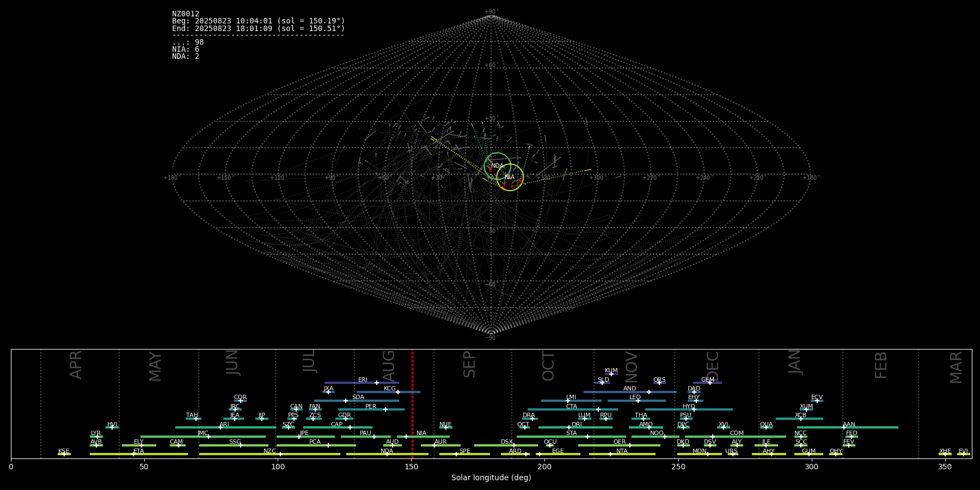Image resolution: width=980 pixels, height=490 pixels.
Task: Click the KCG shower label in the timeline
Action: pyautogui.click(x=390, y=389)
